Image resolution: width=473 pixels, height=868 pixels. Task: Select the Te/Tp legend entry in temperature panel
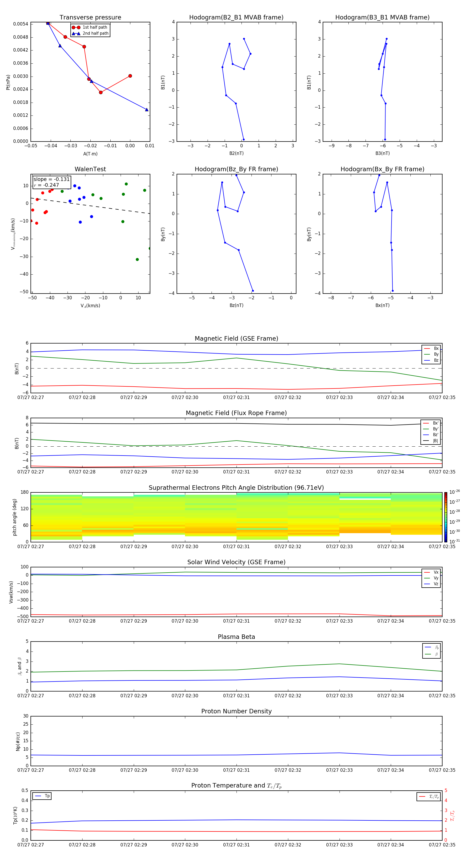tap(429, 796)
